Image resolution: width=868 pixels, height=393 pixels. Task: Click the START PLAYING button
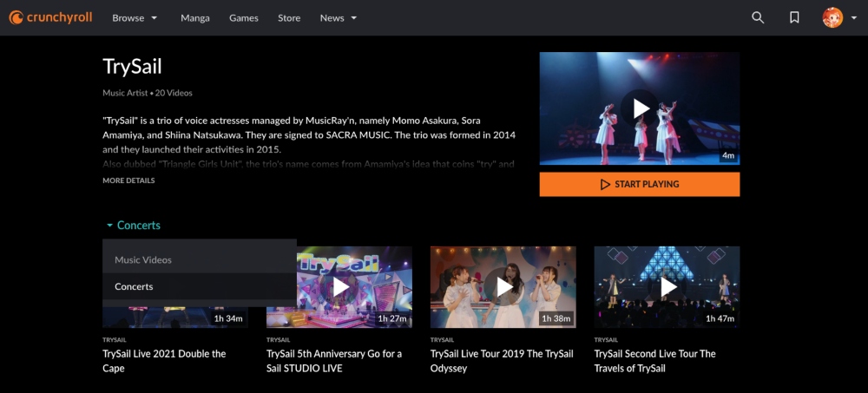[640, 184]
